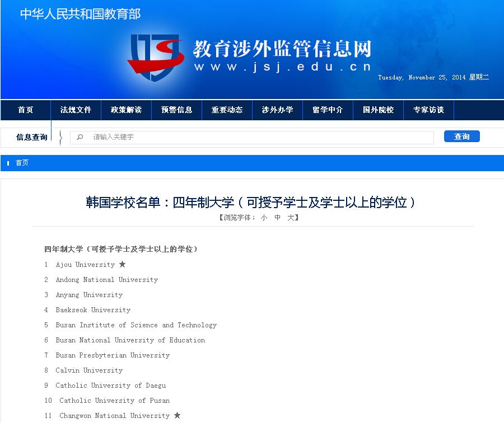Click the star beside Changwon National University

click(x=177, y=415)
